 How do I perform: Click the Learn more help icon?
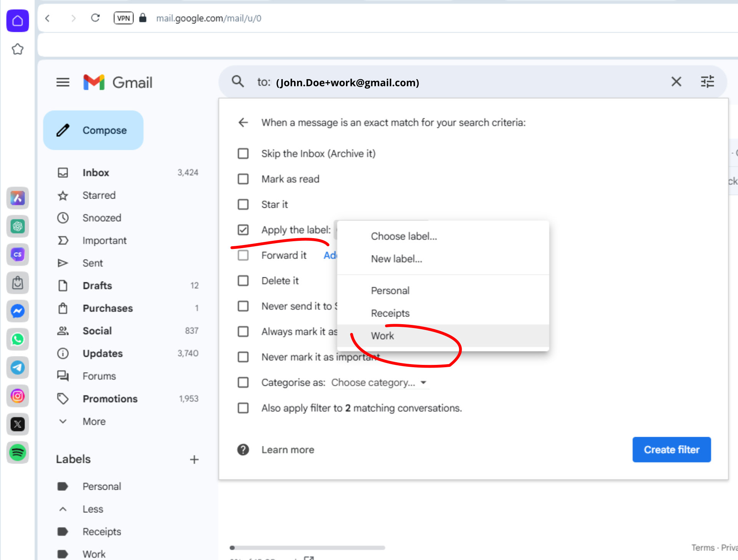(243, 449)
